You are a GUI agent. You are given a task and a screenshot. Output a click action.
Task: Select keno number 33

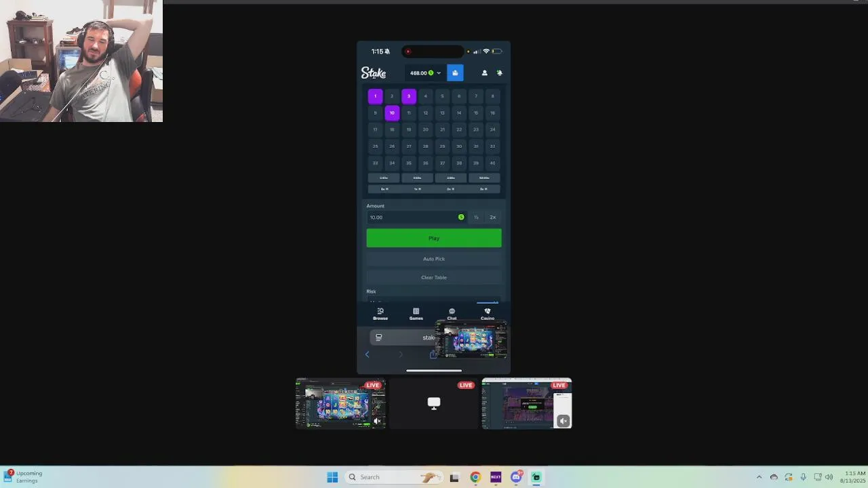point(375,163)
